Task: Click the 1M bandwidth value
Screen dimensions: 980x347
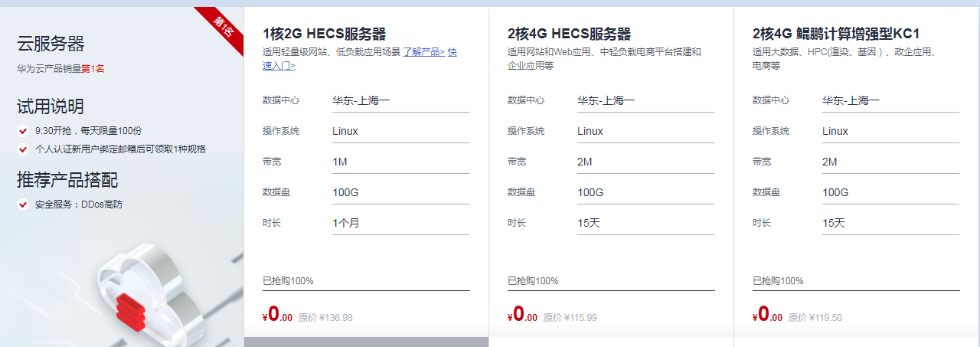Action: (340, 162)
